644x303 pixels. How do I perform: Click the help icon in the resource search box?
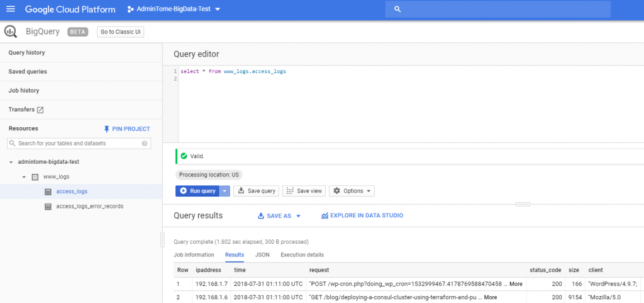tap(144, 144)
